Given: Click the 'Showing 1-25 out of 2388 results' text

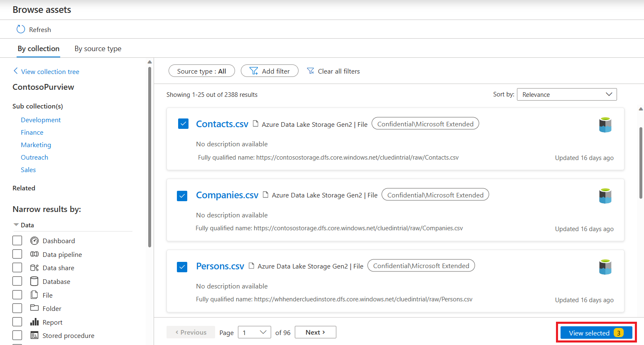Looking at the screenshot, I should [212, 95].
